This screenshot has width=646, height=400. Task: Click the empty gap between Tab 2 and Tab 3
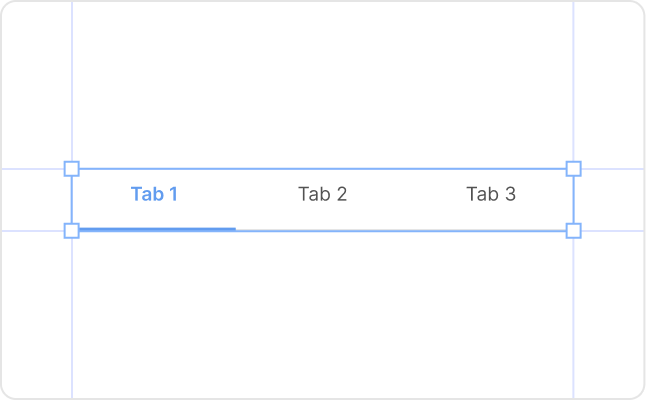407,194
